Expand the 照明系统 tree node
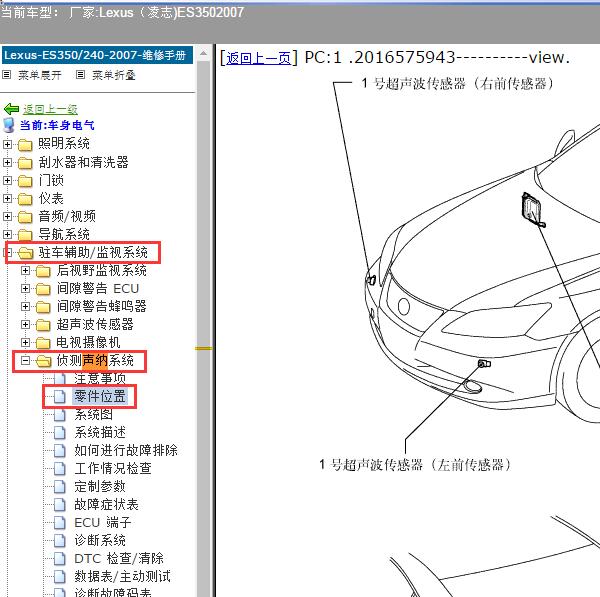 7,144
